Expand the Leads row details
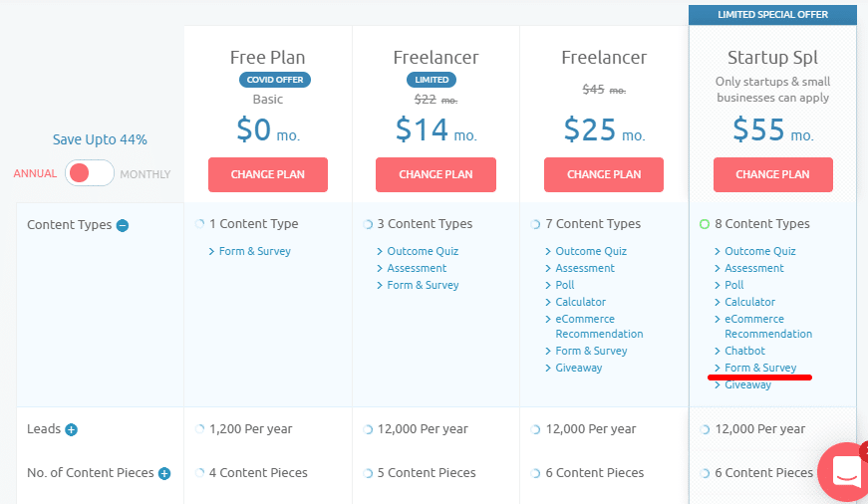The width and height of the screenshot is (868, 504). [x=72, y=429]
